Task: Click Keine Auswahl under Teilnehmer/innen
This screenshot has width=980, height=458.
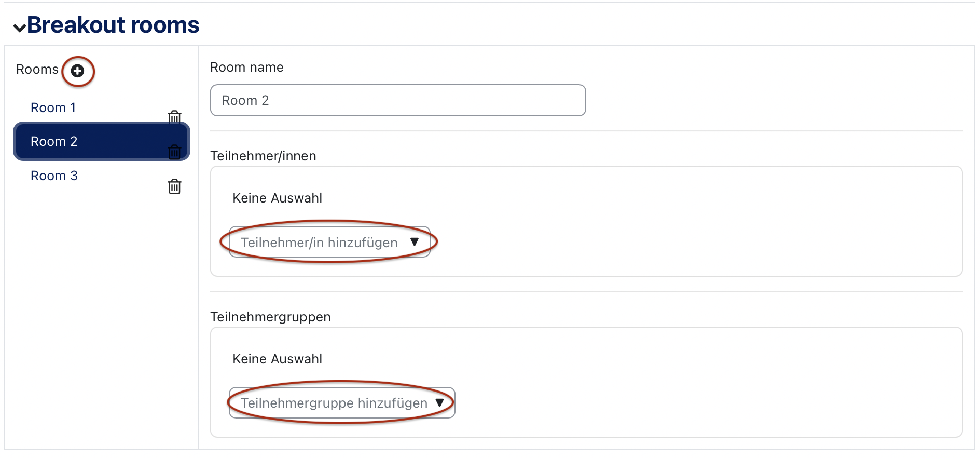Action: [277, 198]
